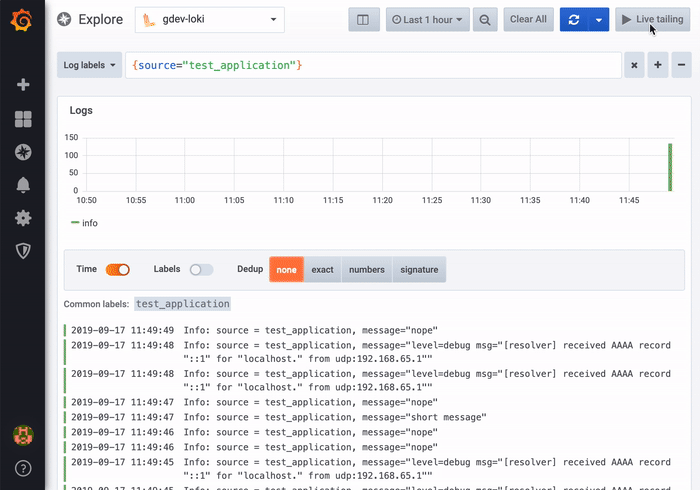Expand the Log labels dropdown

pos(90,65)
